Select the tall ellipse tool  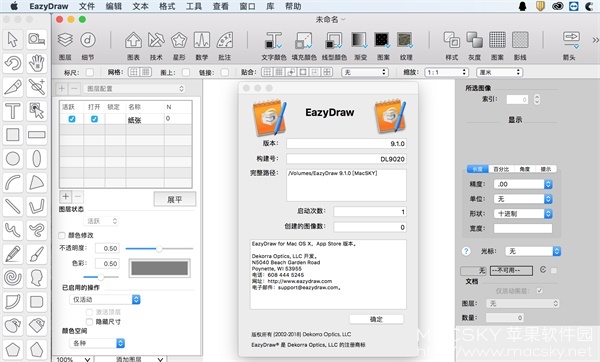[37, 158]
